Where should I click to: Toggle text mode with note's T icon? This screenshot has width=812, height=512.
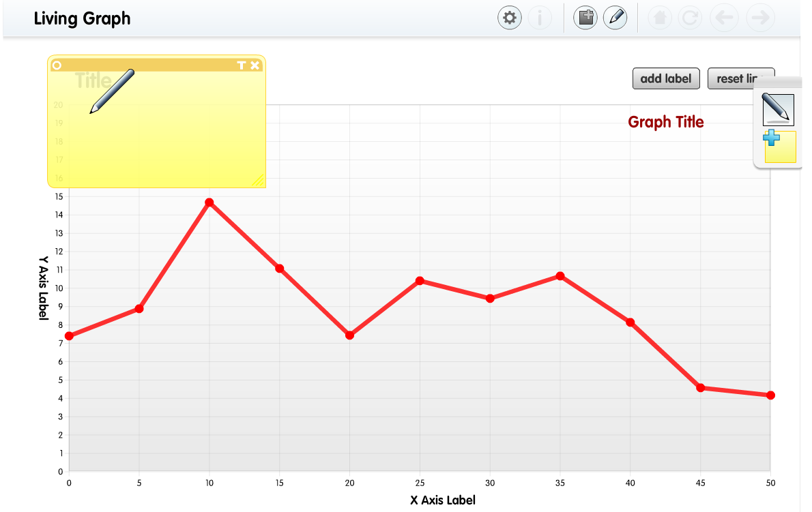[241, 65]
